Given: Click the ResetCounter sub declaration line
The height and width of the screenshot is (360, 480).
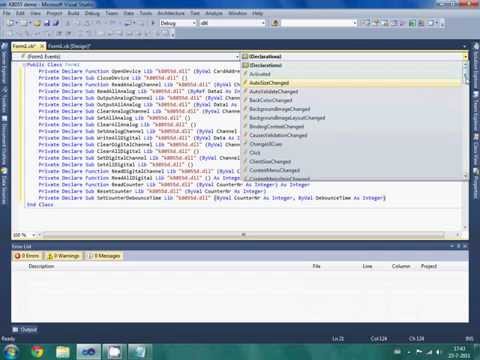Looking at the screenshot, I should (152, 191).
